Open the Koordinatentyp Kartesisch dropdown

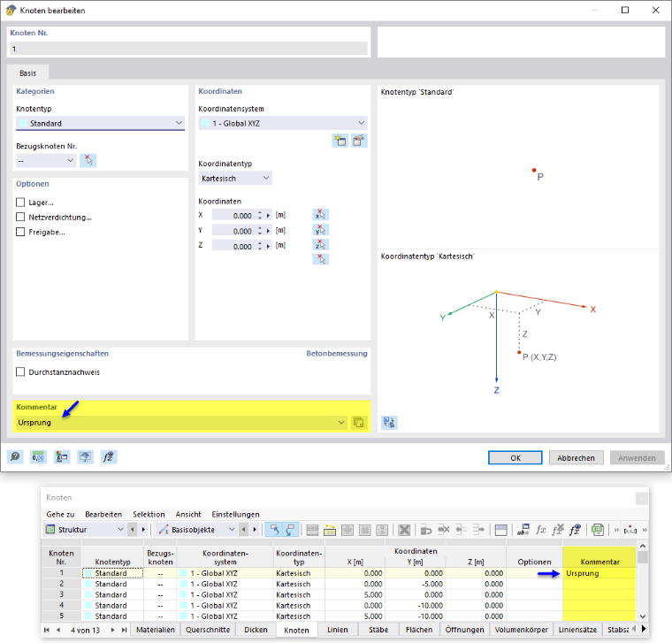(235, 179)
